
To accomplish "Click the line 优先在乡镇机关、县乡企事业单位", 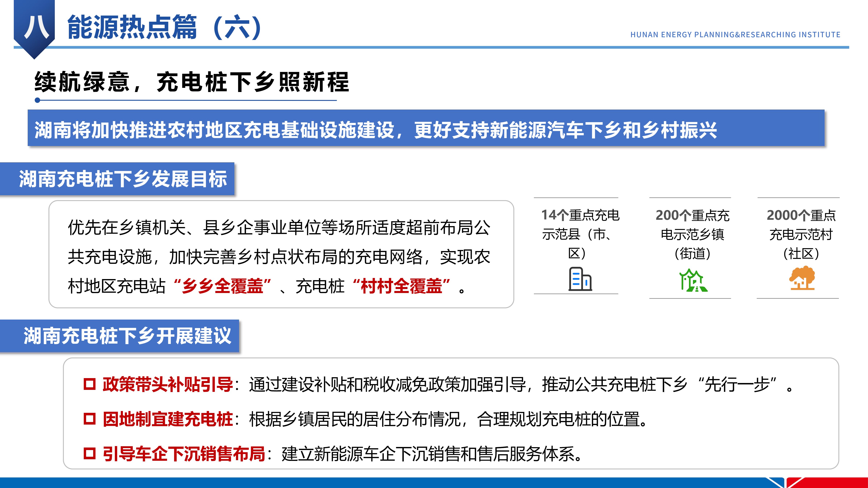I will click(x=279, y=228).
